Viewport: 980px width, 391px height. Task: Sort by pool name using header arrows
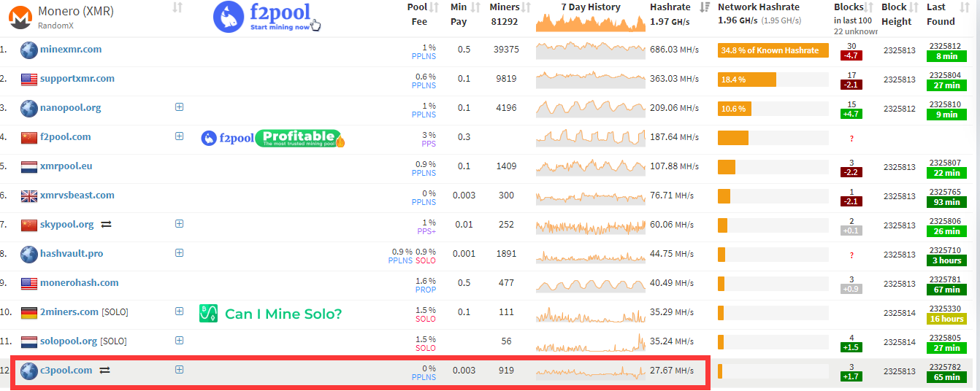tap(177, 8)
